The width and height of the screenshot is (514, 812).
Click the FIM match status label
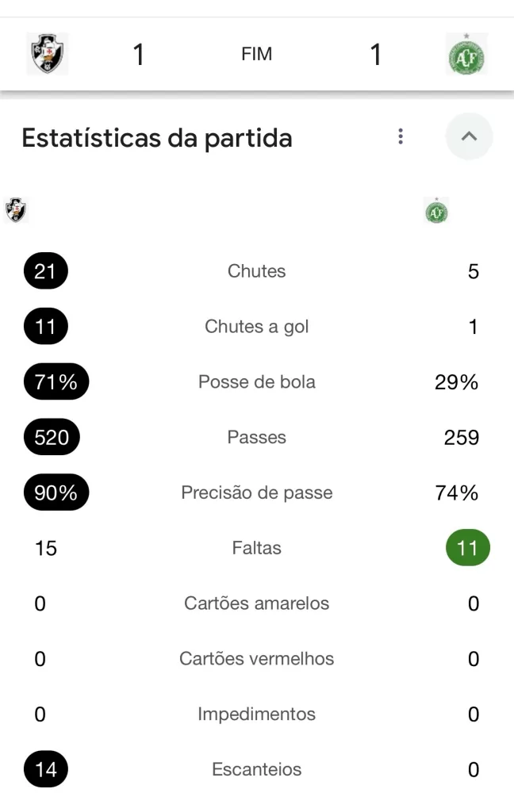tap(256, 54)
